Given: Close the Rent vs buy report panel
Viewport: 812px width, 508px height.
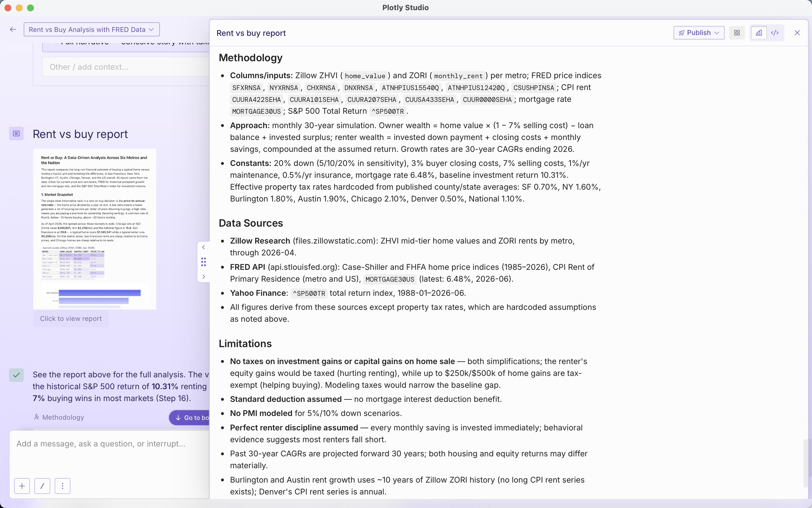Looking at the screenshot, I should pyautogui.click(x=797, y=32).
